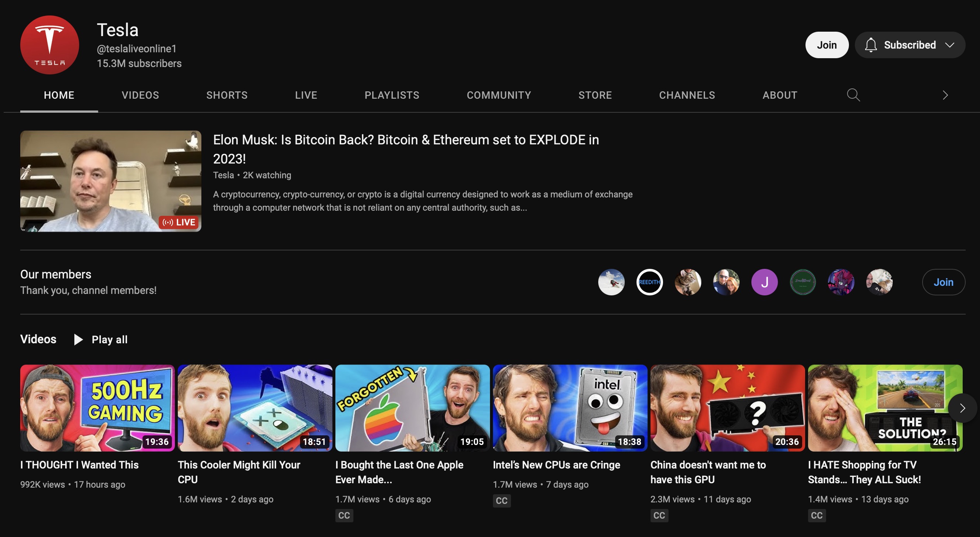980x537 pixels.
Task: Open the REEDITH member avatar
Action: pos(649,282)
